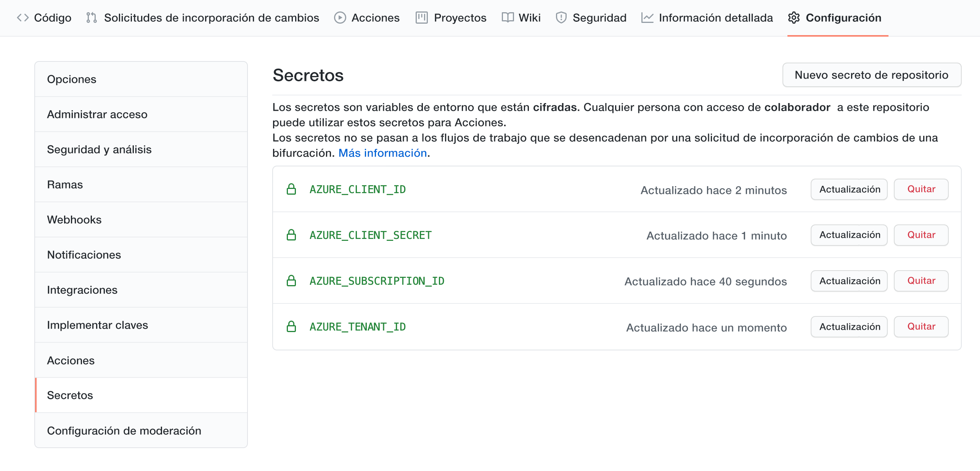980x471 pixels.
Task: Click Quitar for AZURE_SUBSCRIPTION_ID
Action: (x=921, y=281)
